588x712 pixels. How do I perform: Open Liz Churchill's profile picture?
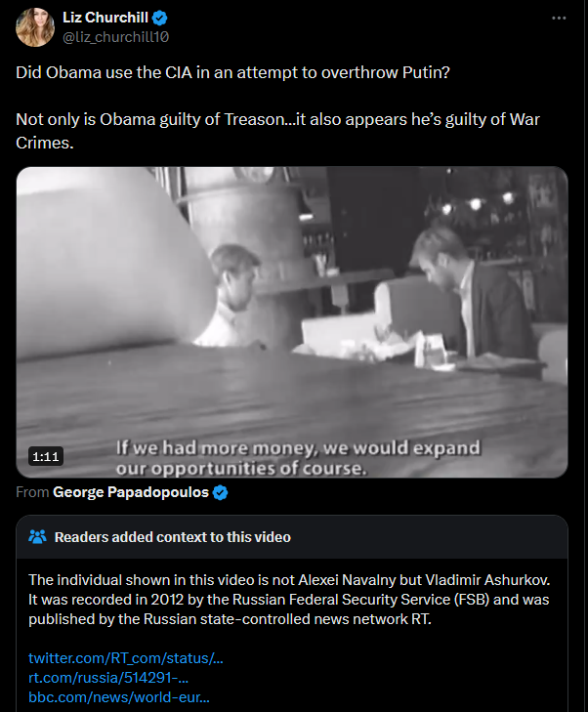click(35, 27)
